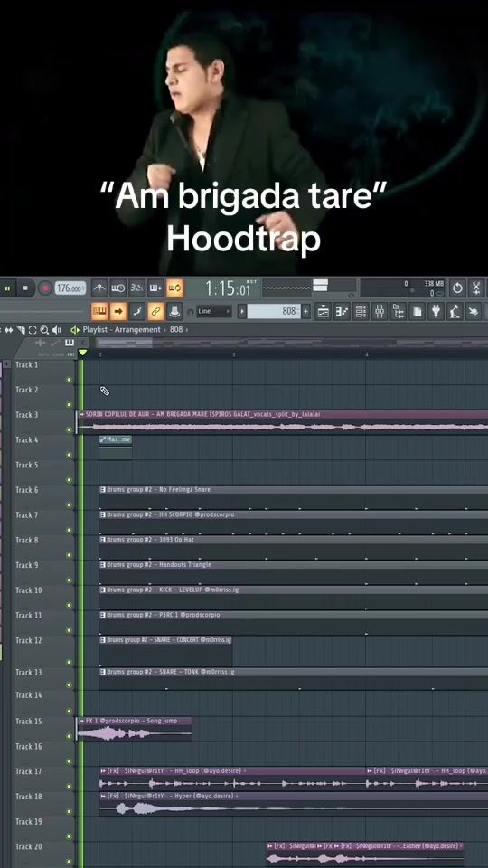
Task: Toggle the link-to-controller chain icon
Action: click(x=156, y=312)
